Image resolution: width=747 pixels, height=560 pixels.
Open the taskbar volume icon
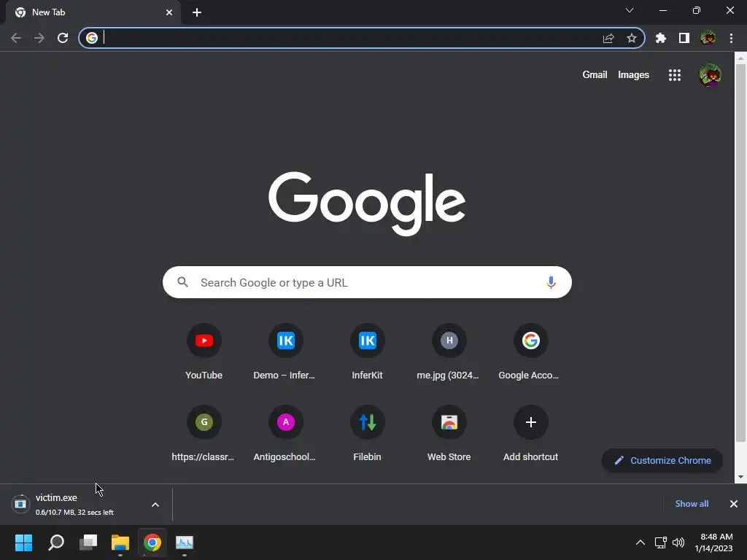[x=678, y=542]
